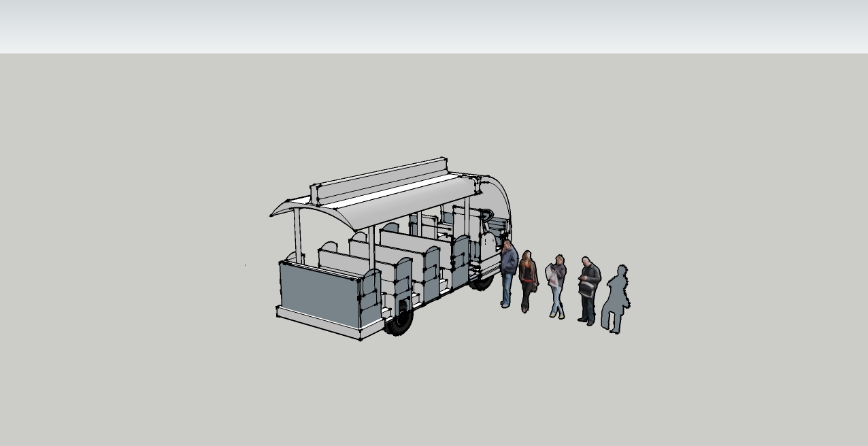Click the woman in the brown jacket
Screen dimensions: 868x446
[x=527, y=277]
